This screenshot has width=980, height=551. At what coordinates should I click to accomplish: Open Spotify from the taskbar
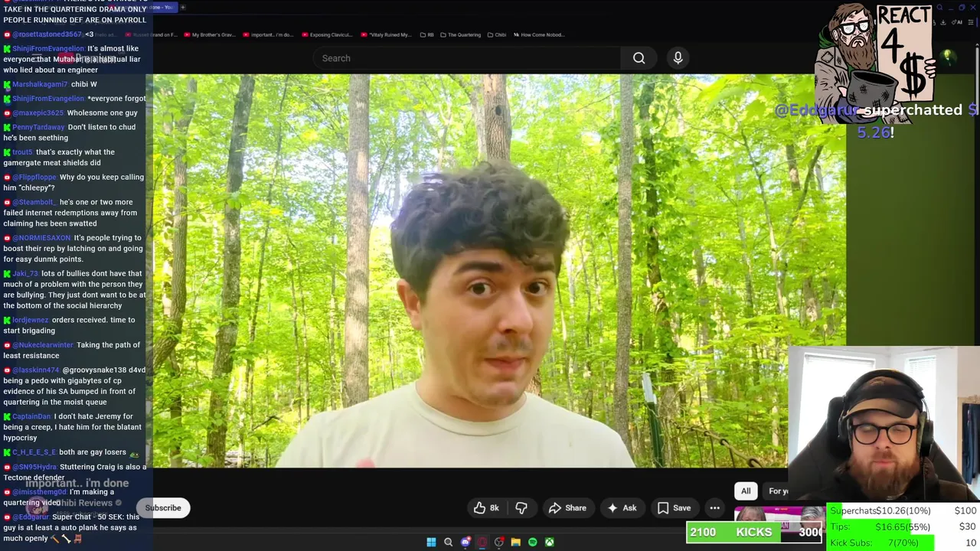(532, 543)
